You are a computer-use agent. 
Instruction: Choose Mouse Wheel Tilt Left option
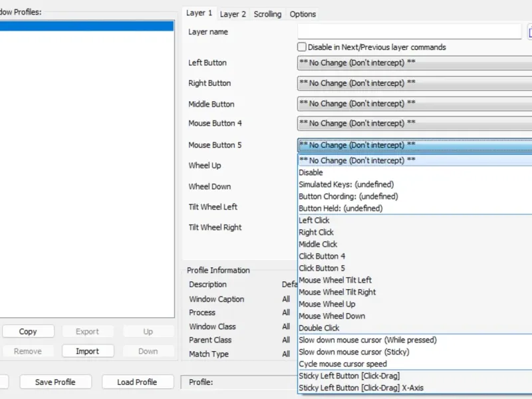point(415,280)
